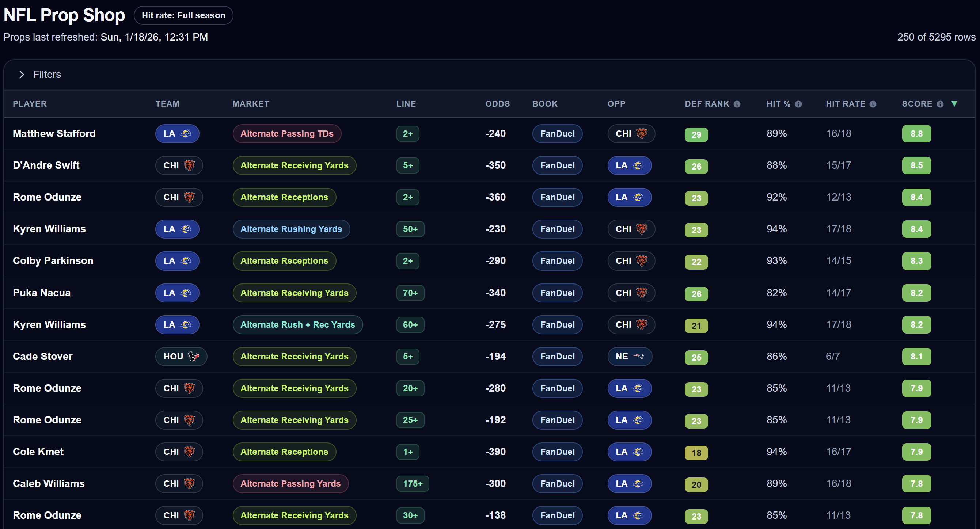The image size is (980, 529).
Task: Sort table by ODDS column header
Action: [497, 104]
